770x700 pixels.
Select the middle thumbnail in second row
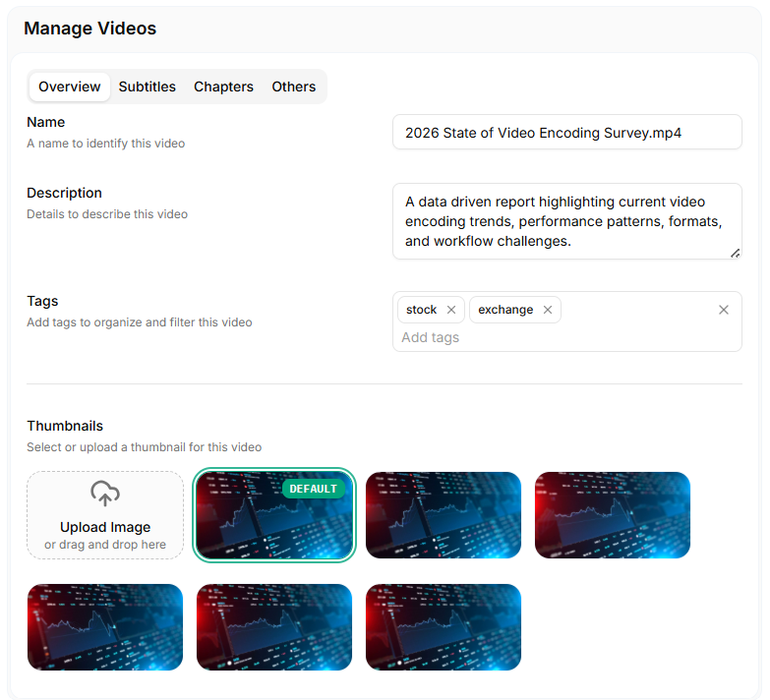tap(274, 627)
